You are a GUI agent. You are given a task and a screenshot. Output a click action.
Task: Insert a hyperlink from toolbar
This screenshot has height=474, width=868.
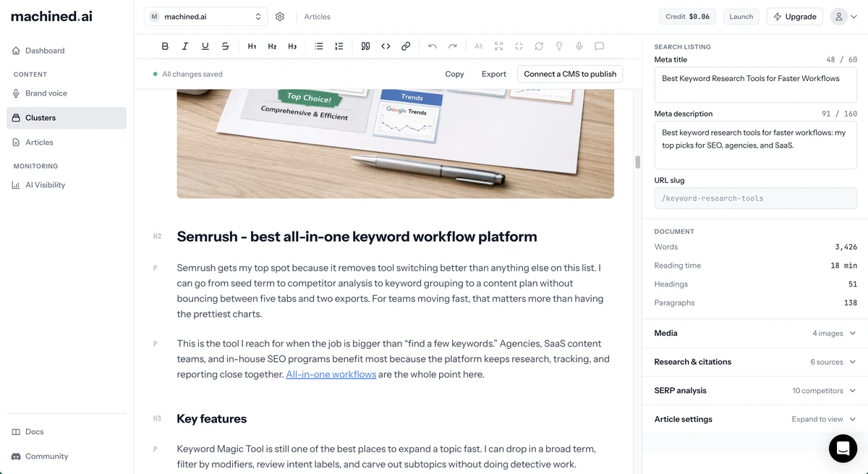pos(406,46)
